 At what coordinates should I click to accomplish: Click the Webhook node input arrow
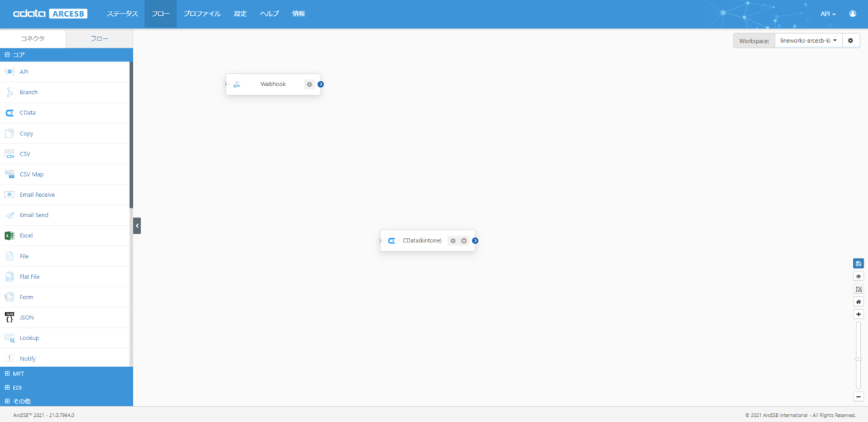[x=226, y=84]
